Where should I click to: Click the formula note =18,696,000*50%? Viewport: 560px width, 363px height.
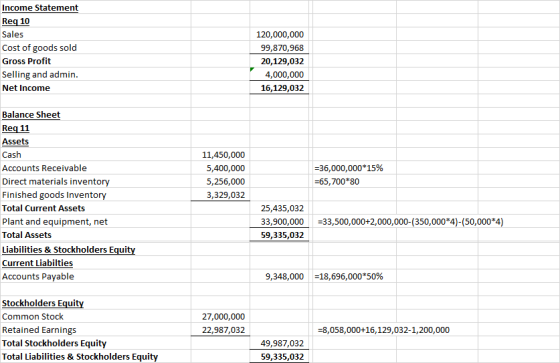349,277
